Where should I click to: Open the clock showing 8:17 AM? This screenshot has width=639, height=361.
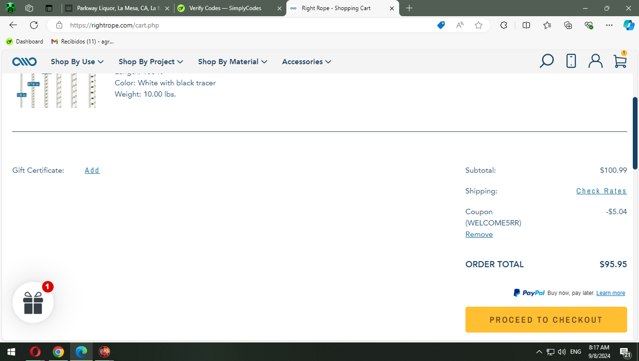click(599, 352)
